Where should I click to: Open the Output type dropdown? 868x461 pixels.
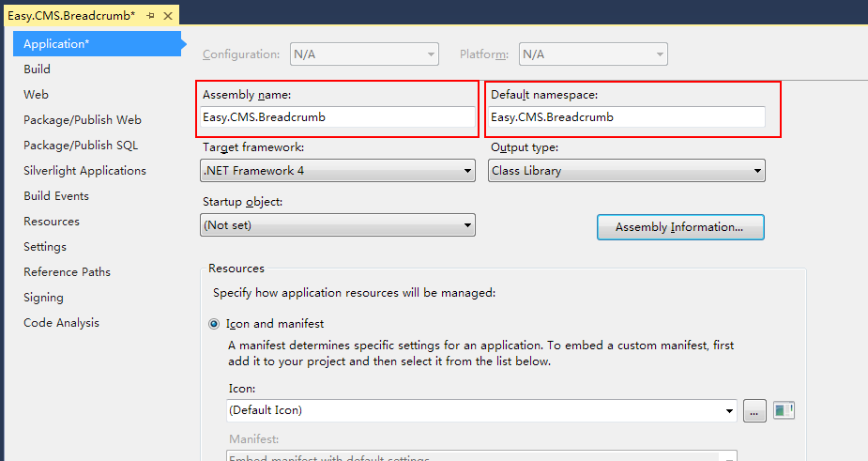pyautogui.click(x=627, y=171)
